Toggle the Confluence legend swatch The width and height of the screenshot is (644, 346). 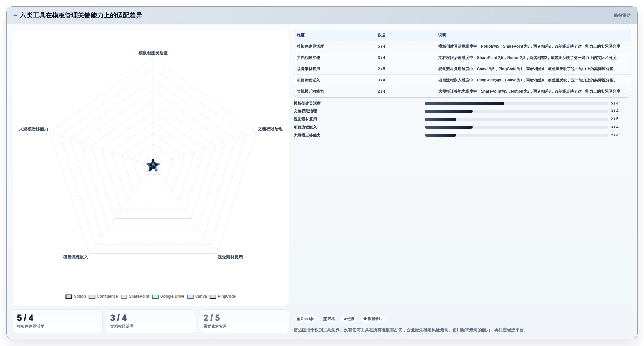[x=92, y=297]
